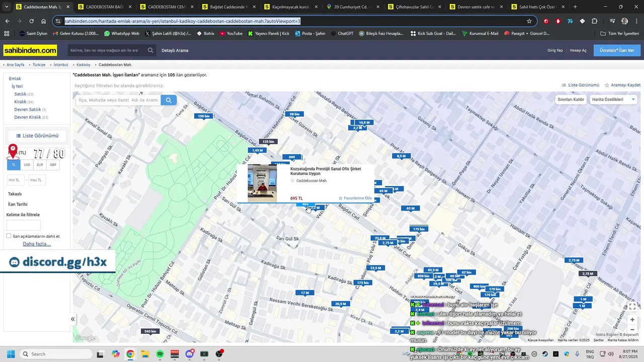The width and height of the screenshot is (644, 362).
Task: Open the tab search dropdown arrow
Action: pyautogui.click(x=7, y=7)
